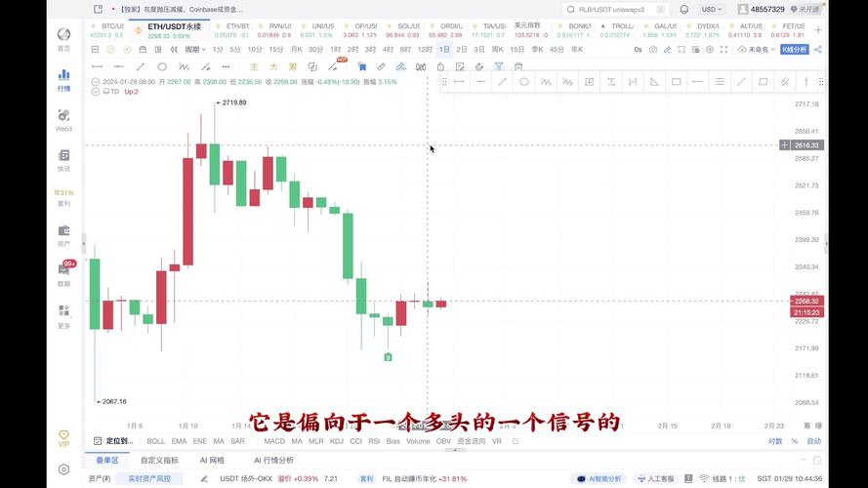Click the chart settings gear icon in top bar

tap(710, 49)
